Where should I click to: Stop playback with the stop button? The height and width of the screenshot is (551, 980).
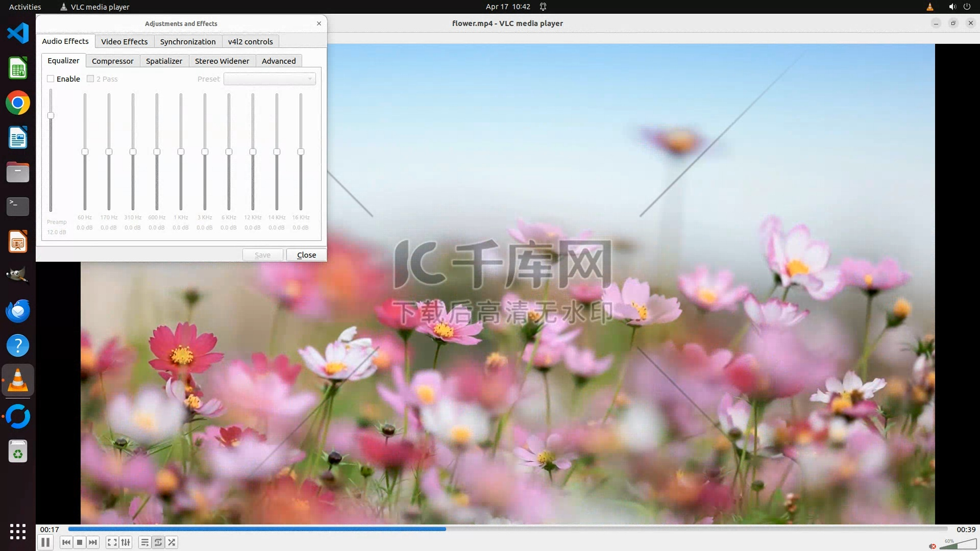pos(80,542)
